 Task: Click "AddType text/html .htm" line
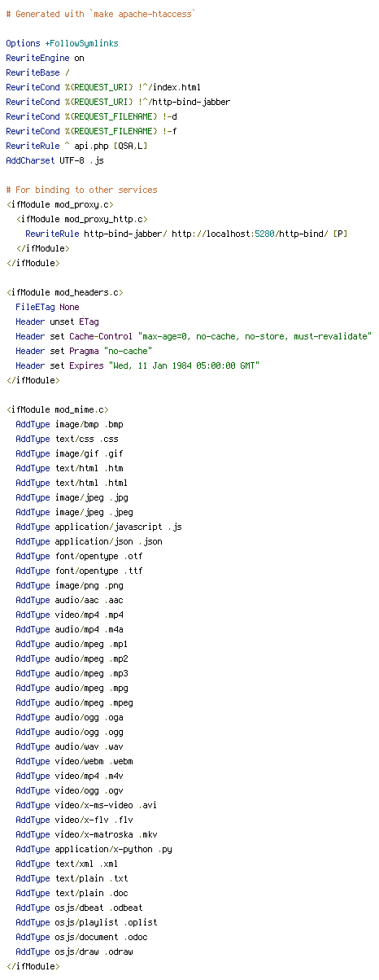click(69, 468)
